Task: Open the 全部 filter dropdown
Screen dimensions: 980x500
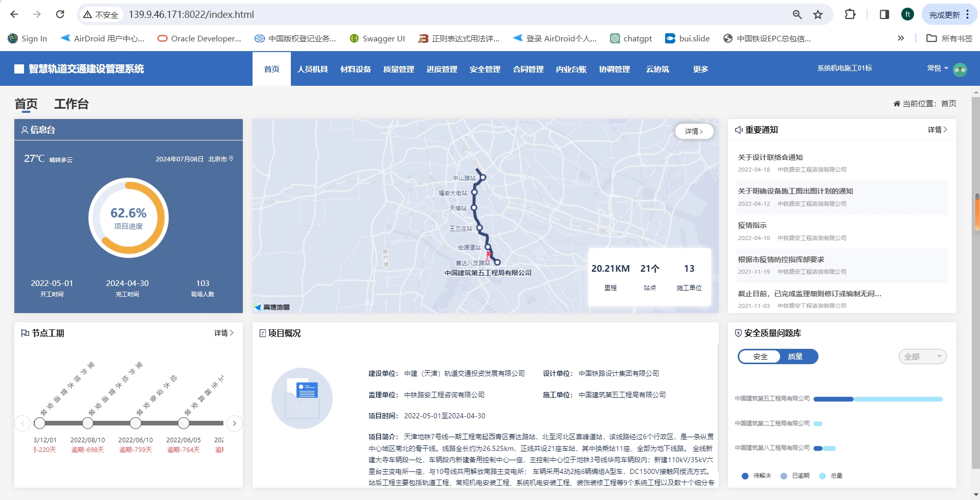Action: pyautogui.click(x=922, y=356)
